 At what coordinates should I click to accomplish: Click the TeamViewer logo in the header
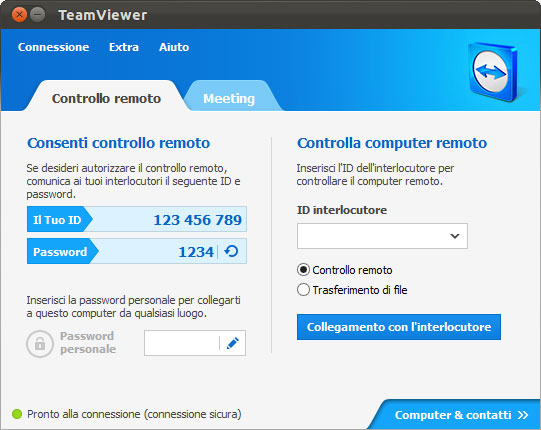pyautogui.click(x=494, y=72)
